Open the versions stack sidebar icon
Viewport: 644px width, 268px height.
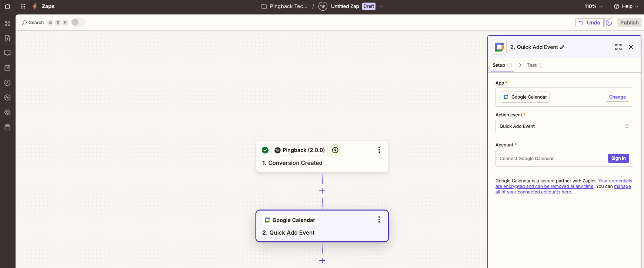[7, 127]
